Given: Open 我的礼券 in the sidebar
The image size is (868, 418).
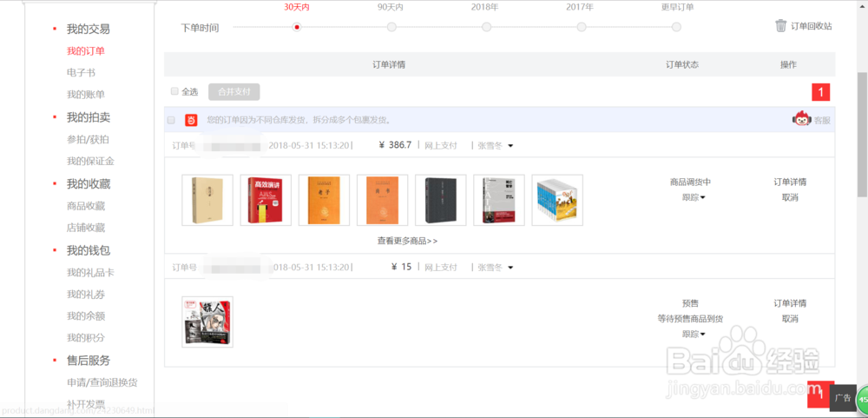Looking at the screenshot, I should pyautogui.click(x=86, y=295).
